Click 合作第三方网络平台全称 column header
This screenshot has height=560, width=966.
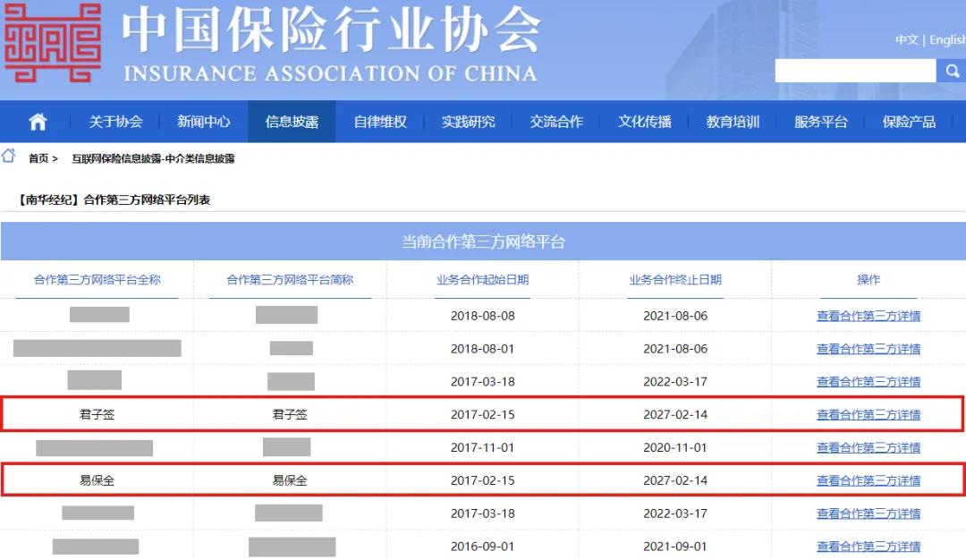[x=97, y=280]
